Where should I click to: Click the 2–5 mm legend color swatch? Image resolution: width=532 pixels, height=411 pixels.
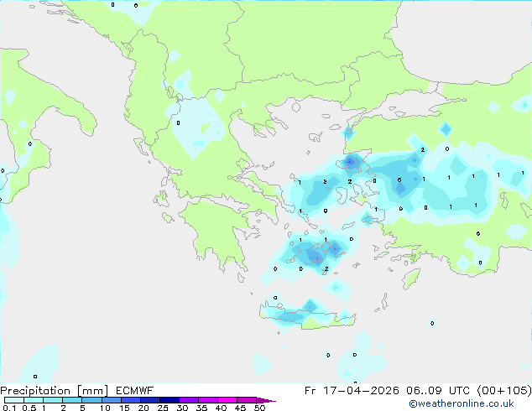point(72,400)
